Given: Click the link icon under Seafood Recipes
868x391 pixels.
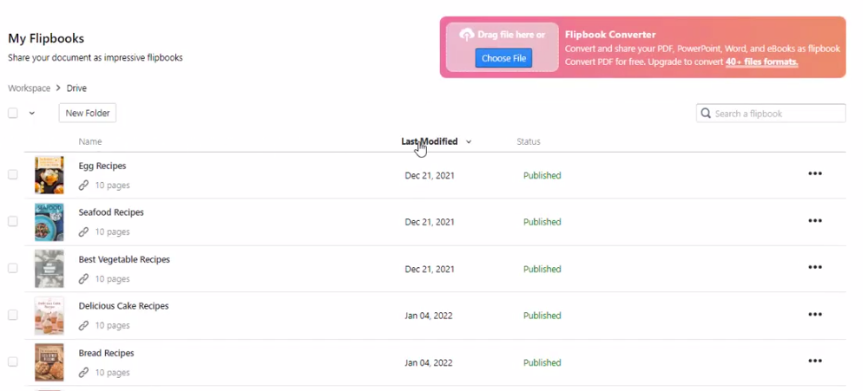Looking at the screenshot, I should (83, 232).
